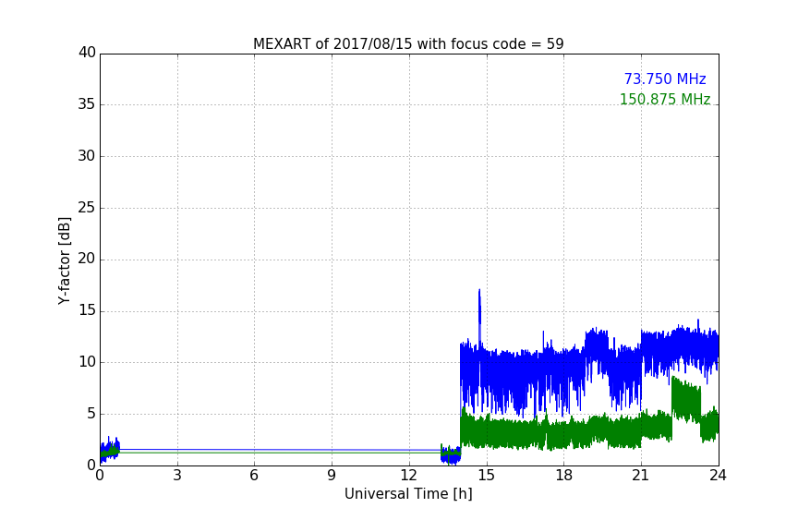Click the y-axis tick label '40'

pyautogui.click(x=87, y=53)
